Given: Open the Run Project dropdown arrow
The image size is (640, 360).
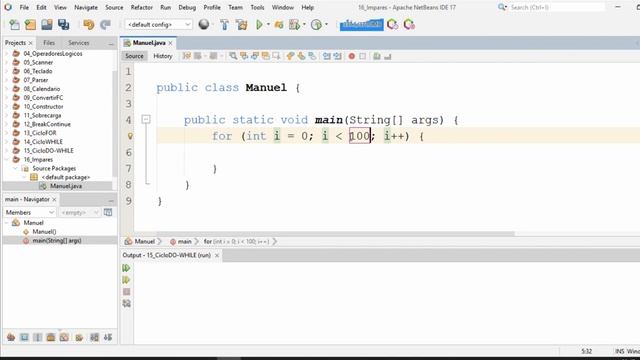Looking at the screenshot, I should point(268,24).
